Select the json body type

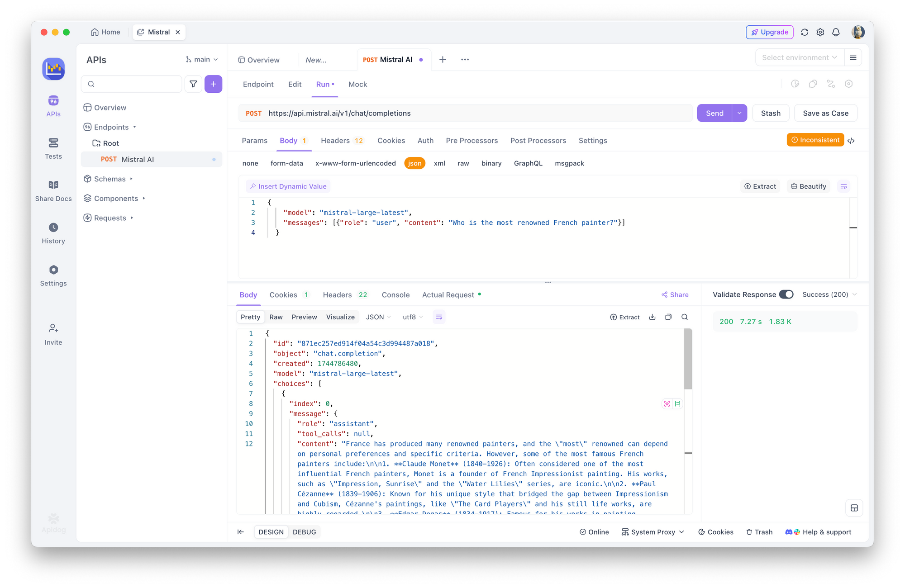tap(414, 163)
